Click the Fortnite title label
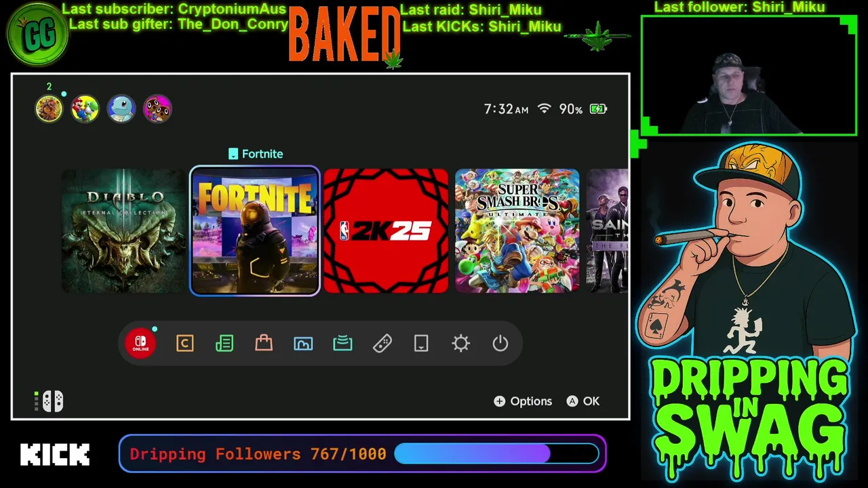868x488 pixels. [262, 154]
